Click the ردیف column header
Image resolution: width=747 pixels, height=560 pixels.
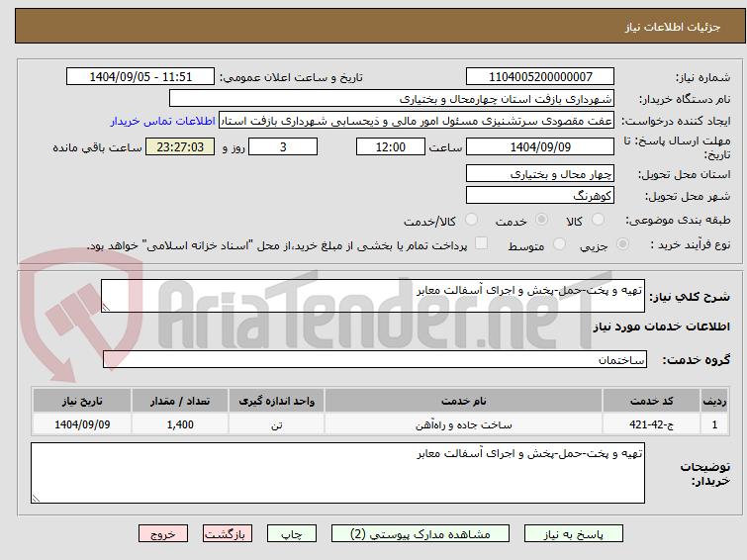coord(714,401)
